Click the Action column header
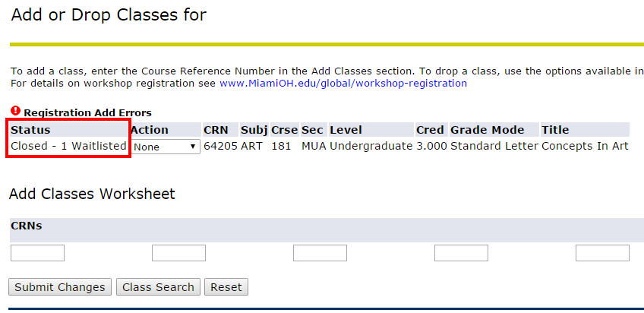Viewport: 644px width, 313px height. coord(150,130)
